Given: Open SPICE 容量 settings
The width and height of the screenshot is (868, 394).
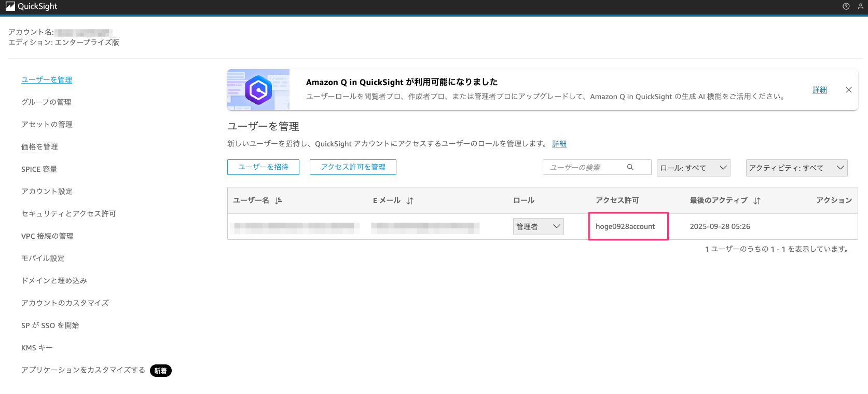Looking at the screenshot, I should tap(39, 169).
